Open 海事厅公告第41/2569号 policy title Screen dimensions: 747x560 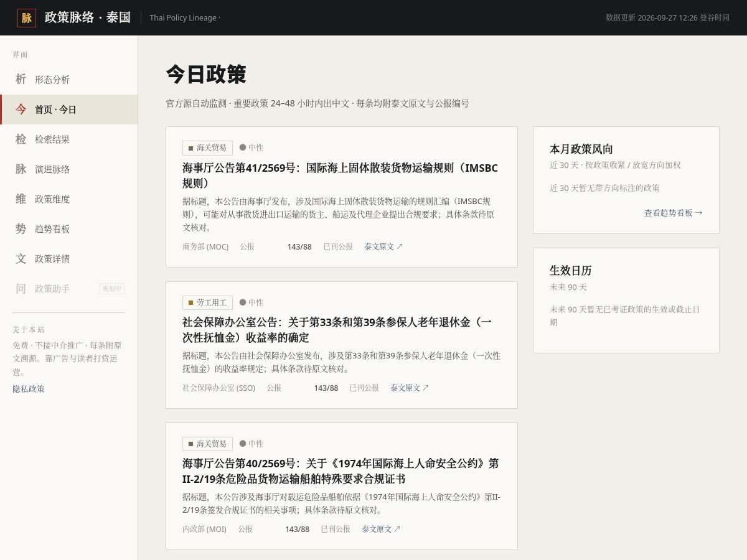340,175
